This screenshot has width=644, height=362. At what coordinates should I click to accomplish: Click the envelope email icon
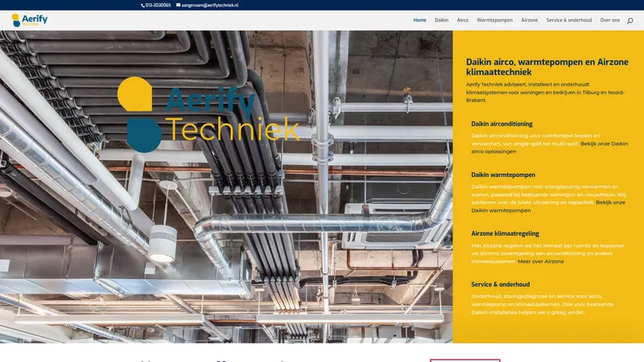click(x=178, y=5)
